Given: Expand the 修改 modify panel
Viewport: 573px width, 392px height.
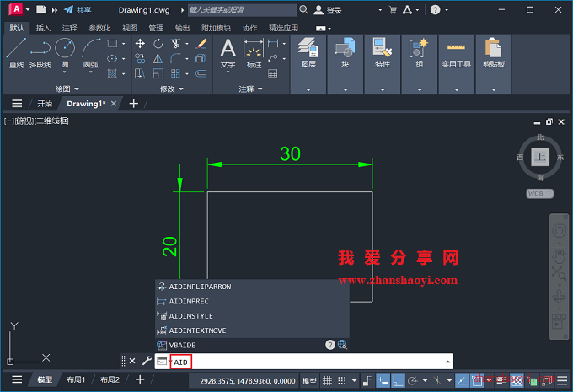Looking at the screenshot, I should [171, 89].
